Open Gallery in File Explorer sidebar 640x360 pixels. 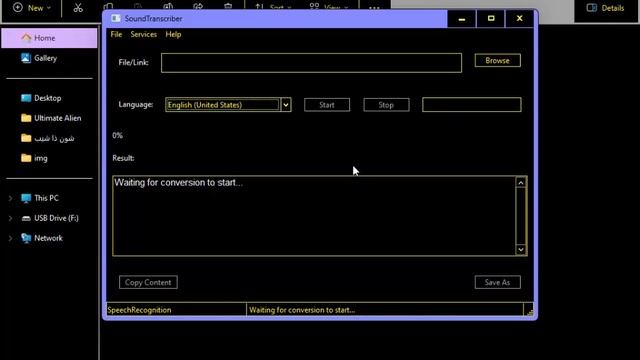point(49,58)
